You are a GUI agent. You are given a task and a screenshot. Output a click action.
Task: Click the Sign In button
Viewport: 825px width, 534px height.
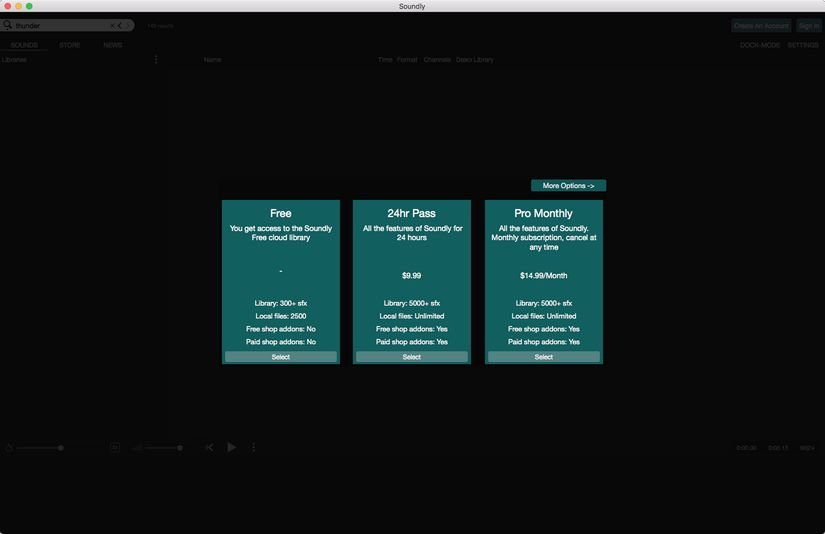[808, 26]
